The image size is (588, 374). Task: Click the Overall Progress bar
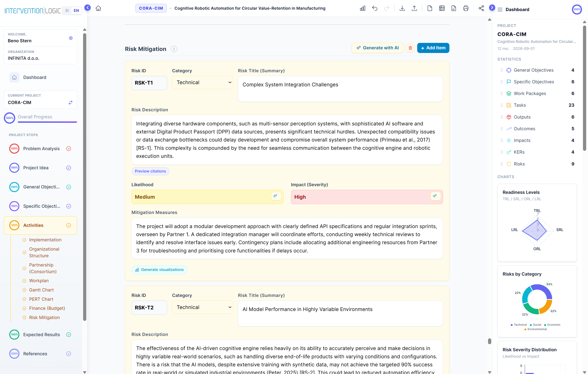tap(47, 122)
